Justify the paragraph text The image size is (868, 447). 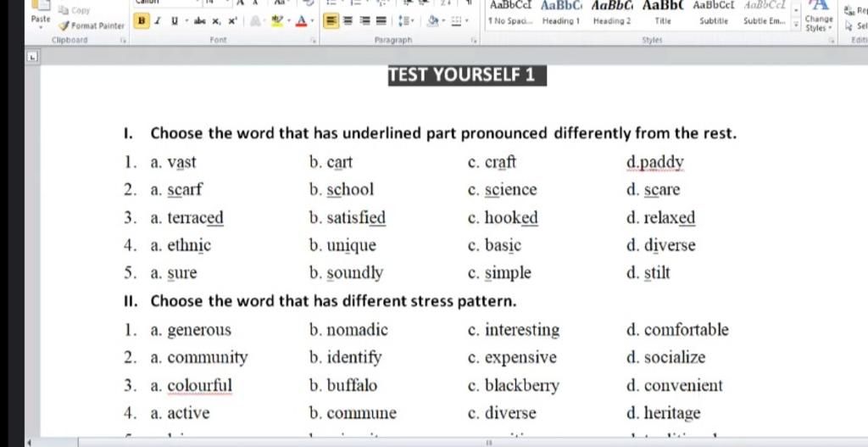(x=381, y=21)
